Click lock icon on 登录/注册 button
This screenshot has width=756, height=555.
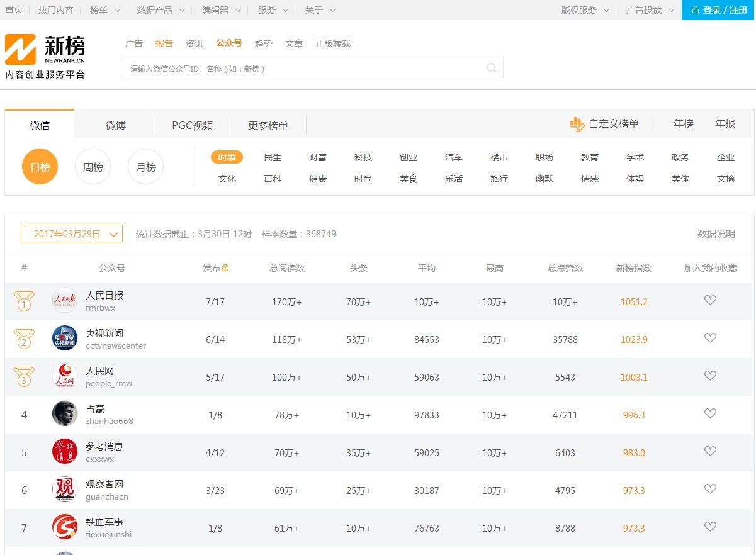pos(695,10)
